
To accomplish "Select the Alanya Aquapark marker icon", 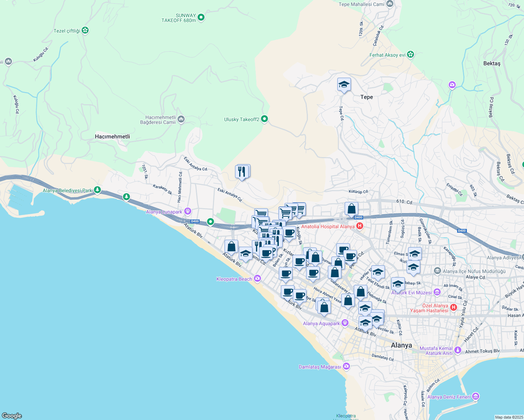I will point(345,323).
